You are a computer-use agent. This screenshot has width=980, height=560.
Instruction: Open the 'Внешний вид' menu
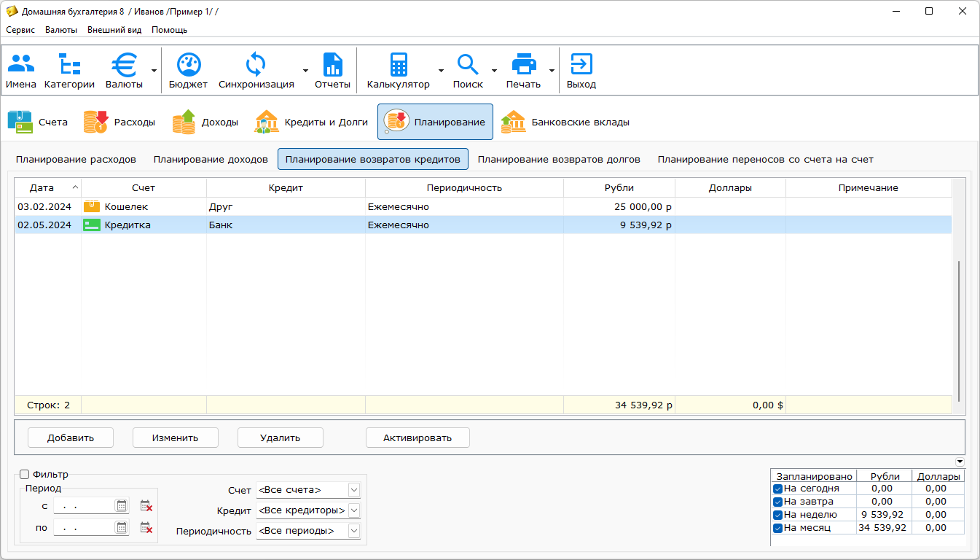click(114, 30)
